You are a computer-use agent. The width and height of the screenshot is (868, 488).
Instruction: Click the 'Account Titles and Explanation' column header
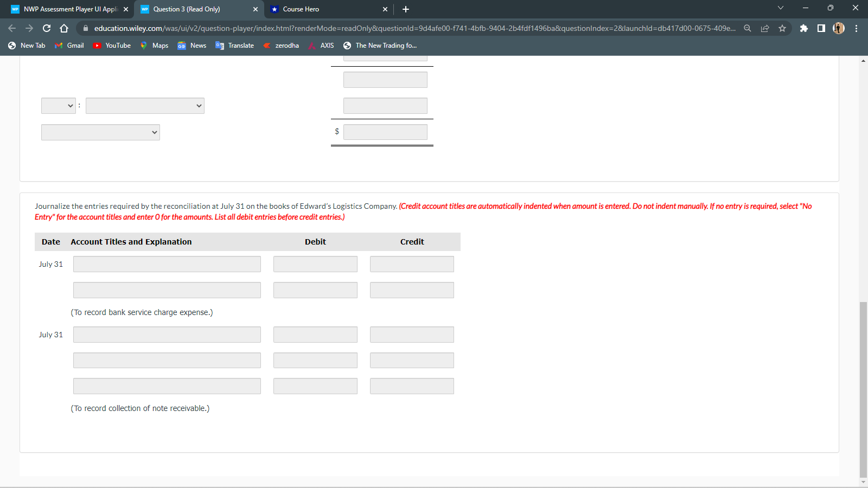(x=131, y=242)
